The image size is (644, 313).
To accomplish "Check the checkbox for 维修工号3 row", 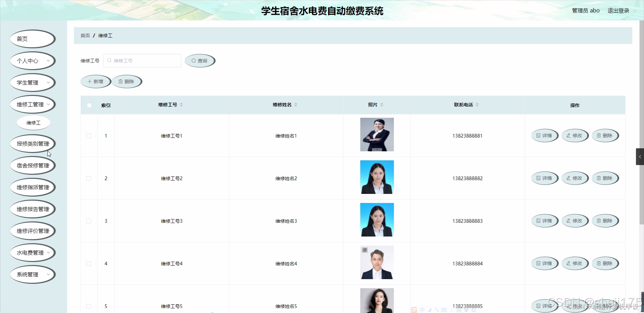I will coord(89,221).
